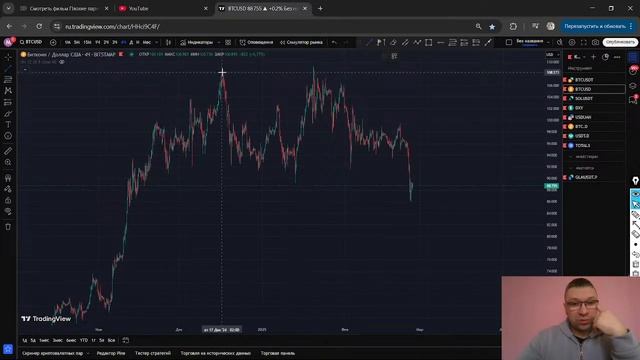Select BTC.D in the watchlist
The width and height of the screenshot is (640, 360).
(x=594, y=127)
